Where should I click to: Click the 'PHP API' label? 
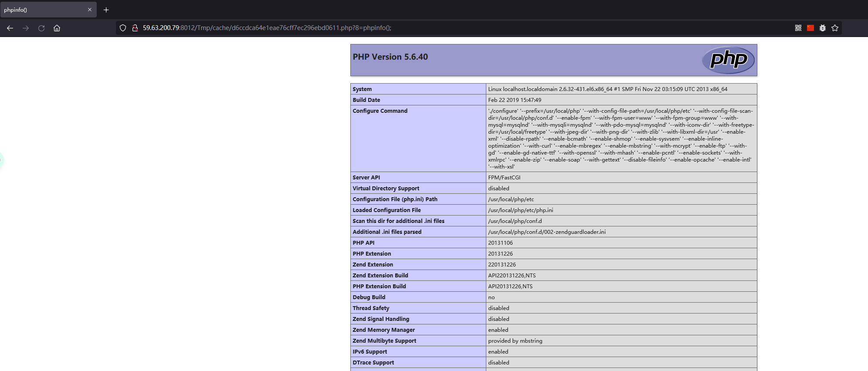click(364, 243)
